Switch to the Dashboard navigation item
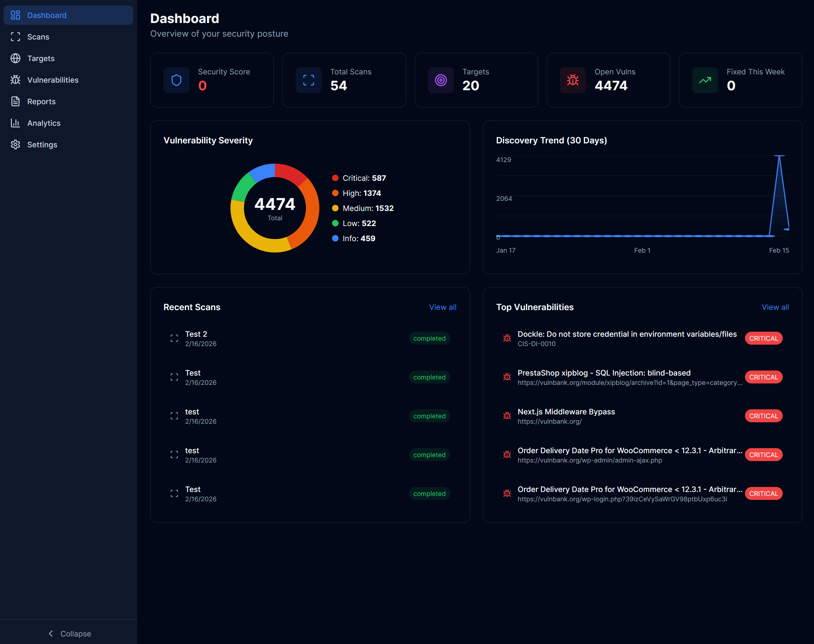Screen dimensions: 814x644 (47, 15)
